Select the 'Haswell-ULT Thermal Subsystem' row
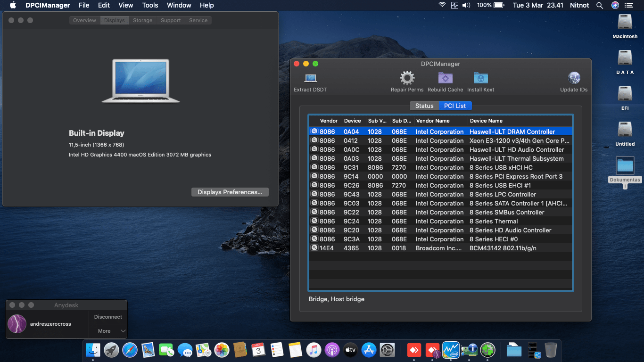 coord(441,158)
